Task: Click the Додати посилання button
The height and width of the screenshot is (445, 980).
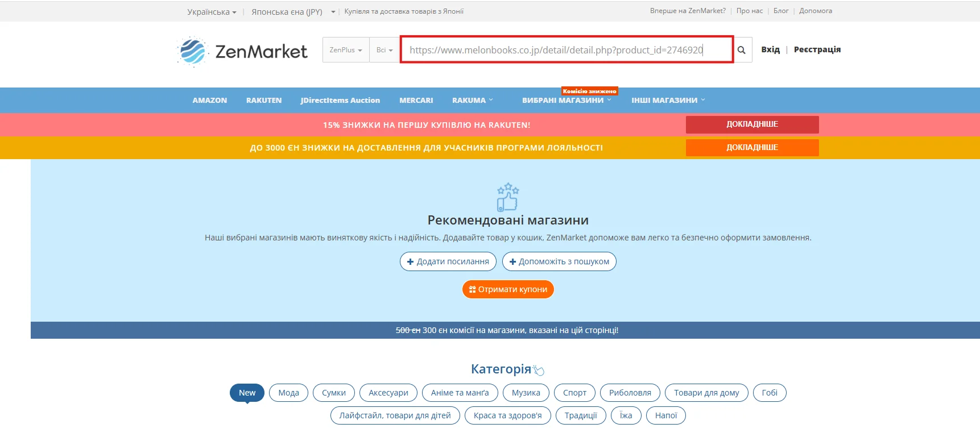Action: (448, 261)
